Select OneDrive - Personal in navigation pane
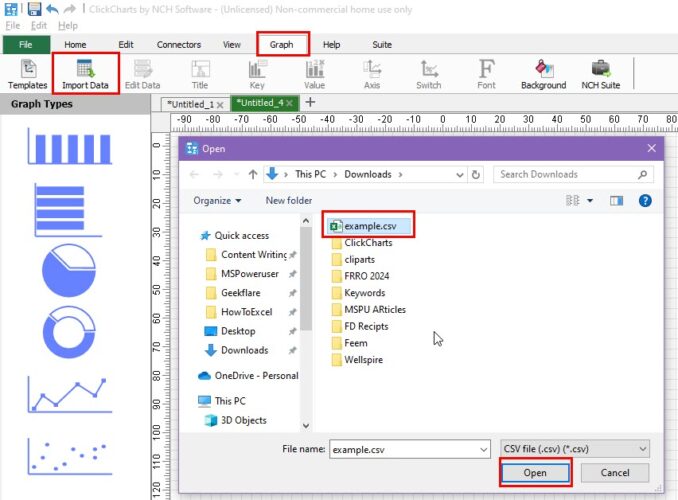Viewport: 678px width, 500px height. (x=248, y=375)
